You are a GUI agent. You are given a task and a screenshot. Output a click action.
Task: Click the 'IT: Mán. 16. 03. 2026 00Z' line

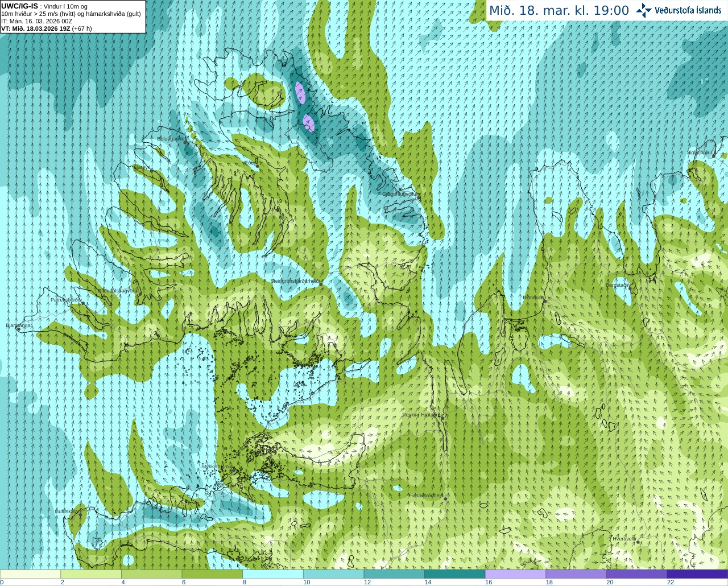[36, 21]
